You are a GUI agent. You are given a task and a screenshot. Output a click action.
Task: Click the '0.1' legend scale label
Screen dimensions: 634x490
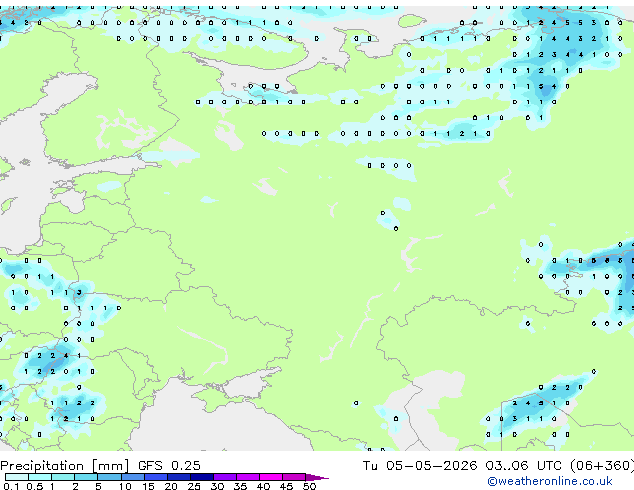coord(11,486)
